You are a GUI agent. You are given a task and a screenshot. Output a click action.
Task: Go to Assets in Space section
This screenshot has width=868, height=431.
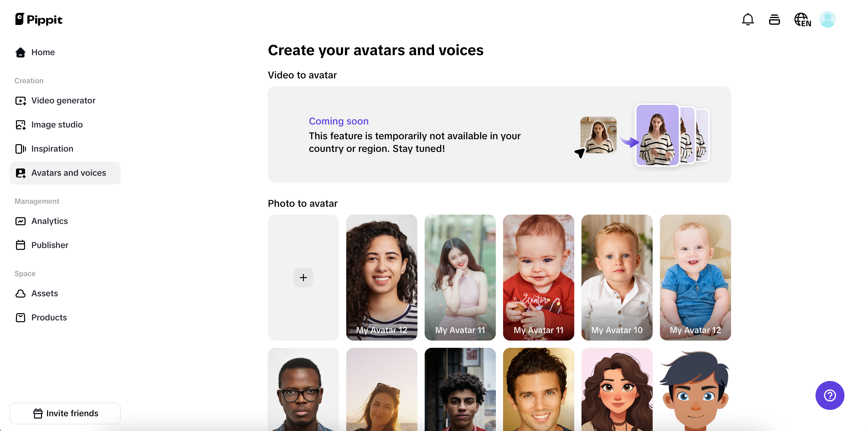44,293
